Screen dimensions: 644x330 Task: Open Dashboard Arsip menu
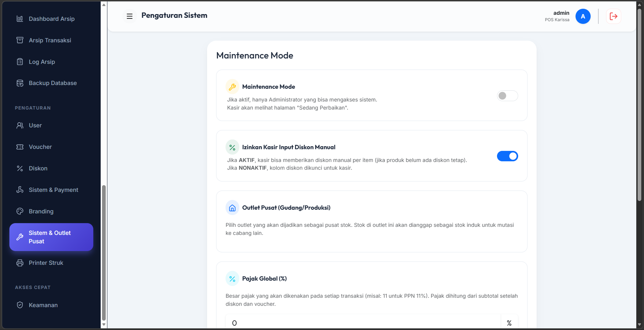click(x=51, y=19)
